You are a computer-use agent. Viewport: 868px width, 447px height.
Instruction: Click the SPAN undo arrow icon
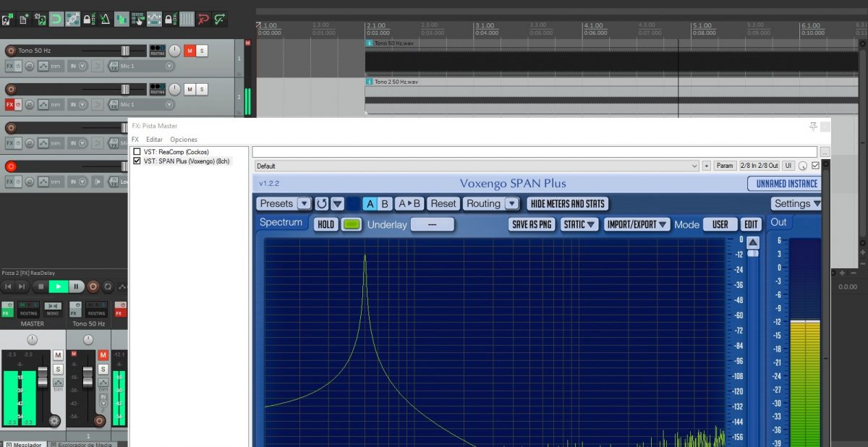click(x=322, y=204)
